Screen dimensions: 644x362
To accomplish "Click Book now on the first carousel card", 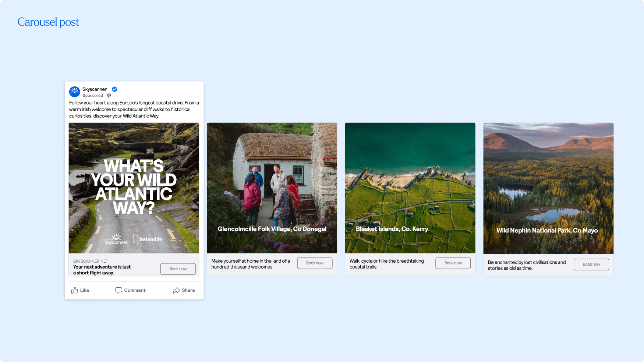I will point(178,269).
